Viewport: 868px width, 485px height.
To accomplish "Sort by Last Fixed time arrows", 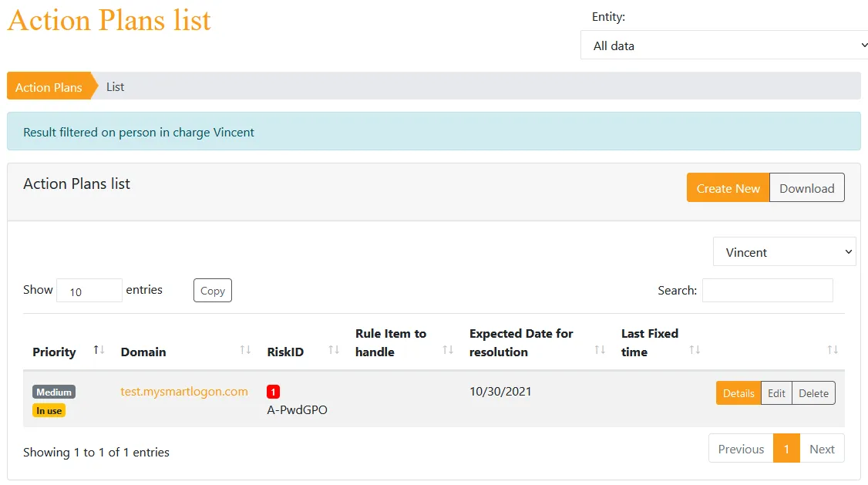I will 695,350.
